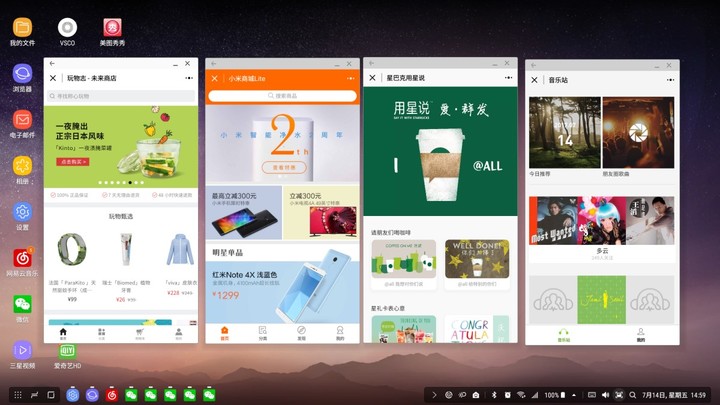Open the date and time 7月14日 display

pos(674,395)
